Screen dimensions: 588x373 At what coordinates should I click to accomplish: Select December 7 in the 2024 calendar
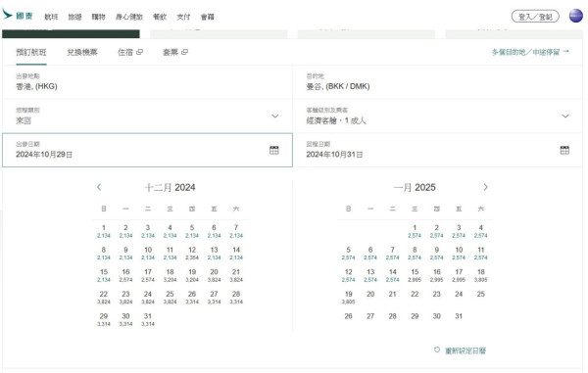[236, 231]
